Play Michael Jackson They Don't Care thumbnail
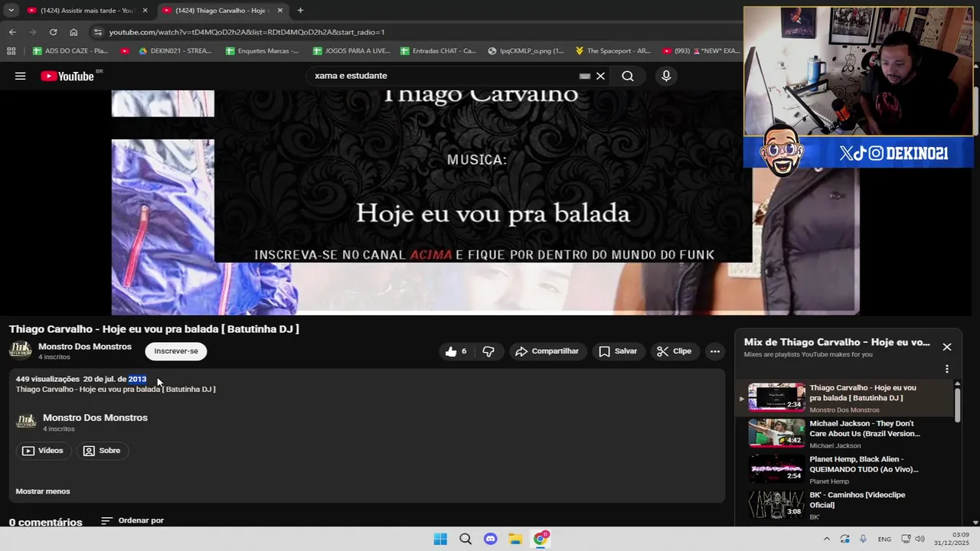Screen dimensions: 980x551 (x=776, y=433)
